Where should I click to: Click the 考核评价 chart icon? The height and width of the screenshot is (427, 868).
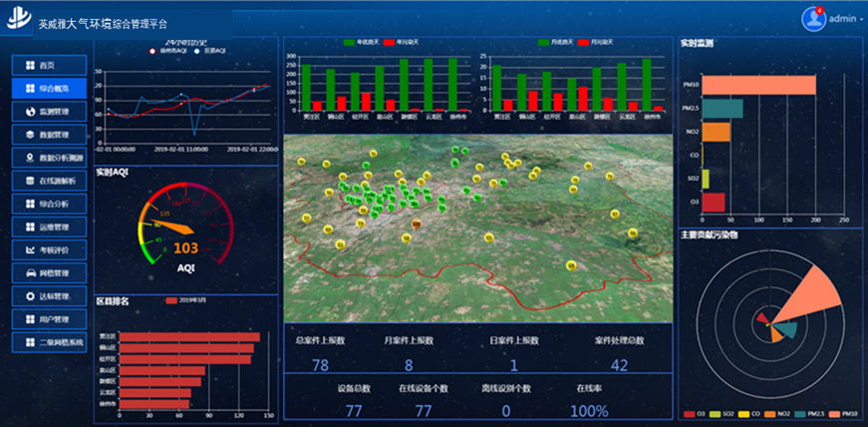coord(28,249)
